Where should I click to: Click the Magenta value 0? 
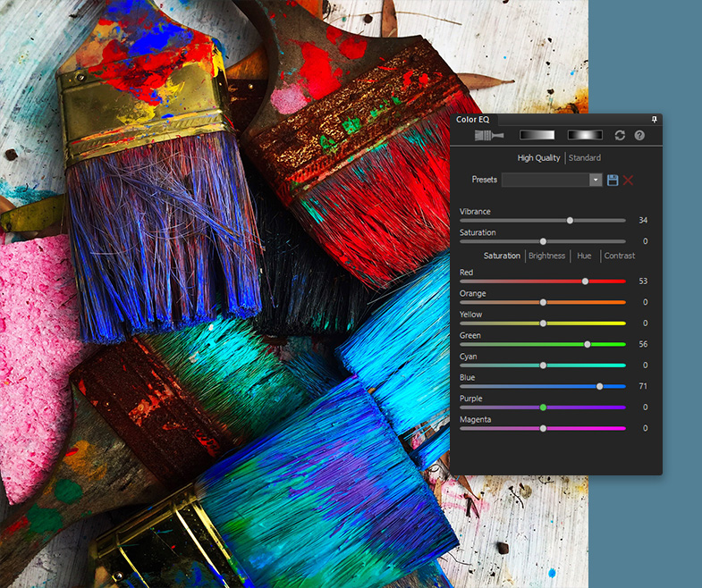click(645, 428)
